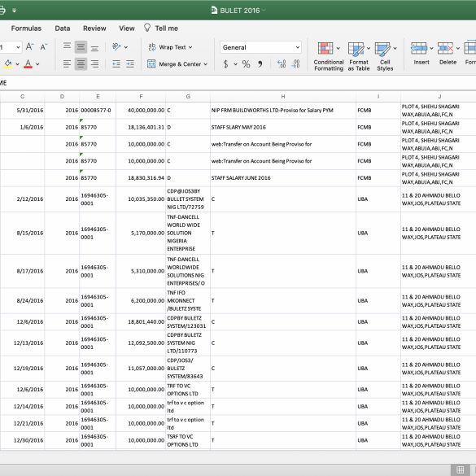Expand Delete dropdown arrow
Image resolution: width=476 pixels, height=476 pixels.
458,48
